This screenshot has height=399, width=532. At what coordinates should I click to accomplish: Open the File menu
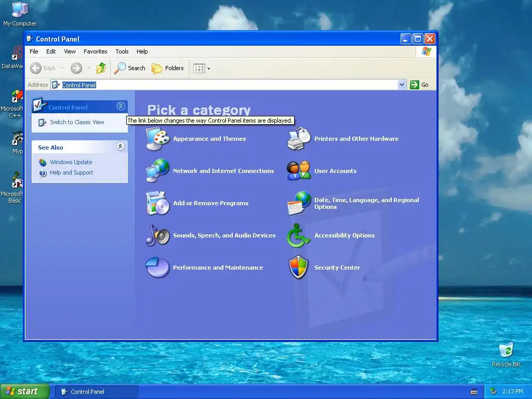(34, 51)
